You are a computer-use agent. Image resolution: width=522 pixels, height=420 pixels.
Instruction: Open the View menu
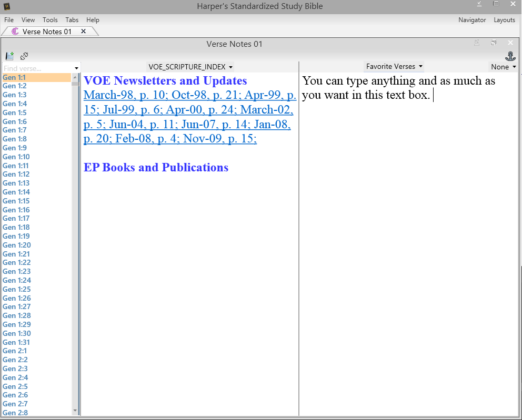click(28, 20)
